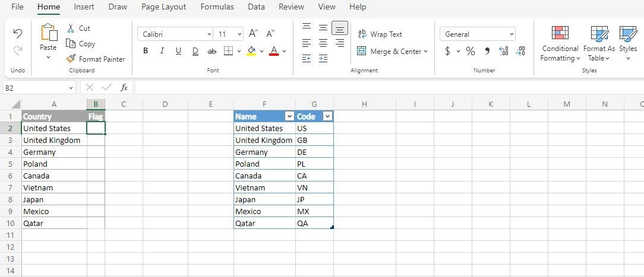Expand the Paste options arrow

click(48, 58)
